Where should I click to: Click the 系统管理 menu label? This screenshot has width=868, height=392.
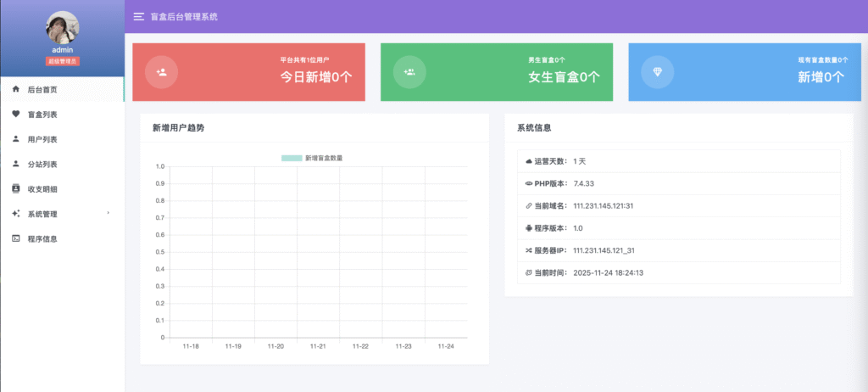click(x=42, y=215)
